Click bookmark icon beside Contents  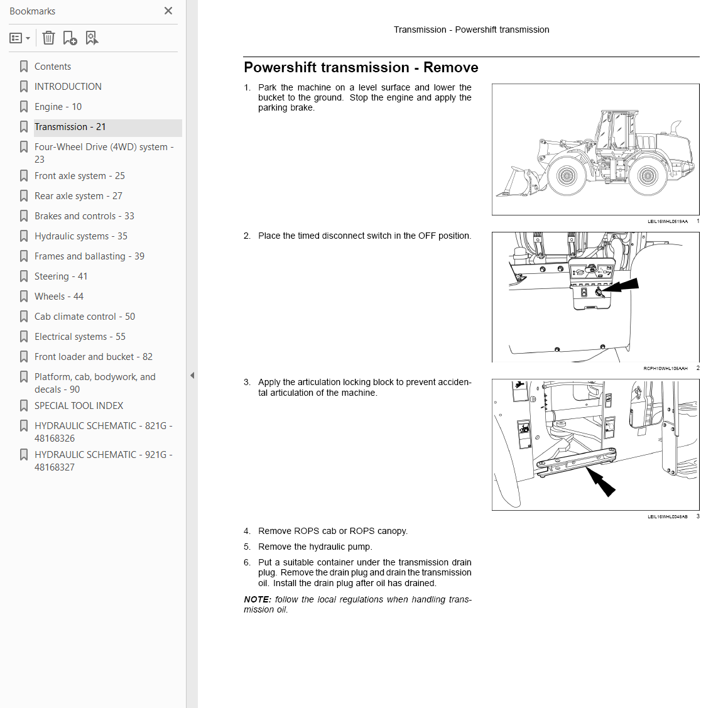click(x=24, y=67)
